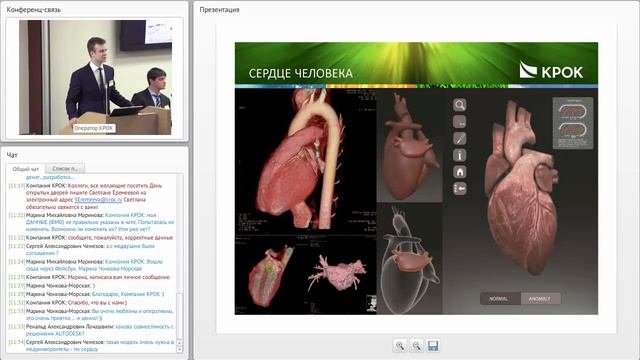Click the info 'i' icon on slide
640x360 pixels.
[x=460, y=155]
